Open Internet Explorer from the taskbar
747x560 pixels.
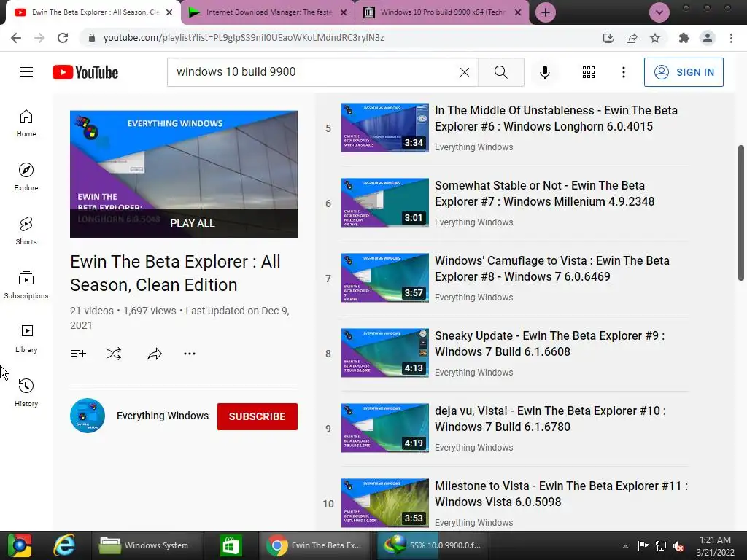[64, 545]
